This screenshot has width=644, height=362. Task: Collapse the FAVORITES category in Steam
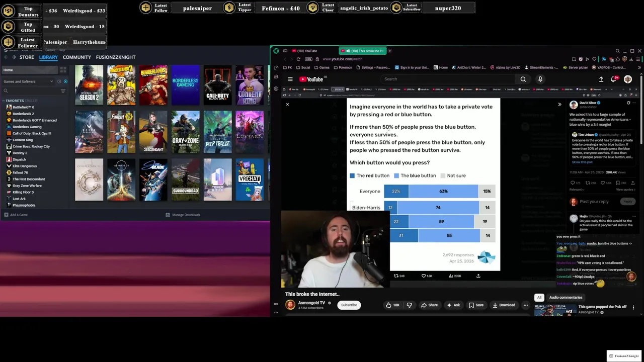(4, 101)
